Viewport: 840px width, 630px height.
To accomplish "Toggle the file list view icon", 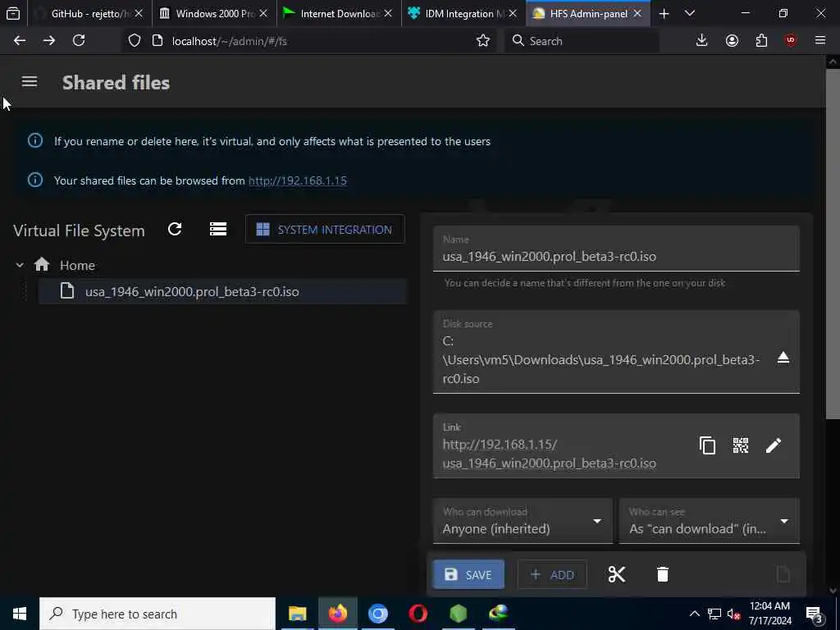I will [218, 230].
